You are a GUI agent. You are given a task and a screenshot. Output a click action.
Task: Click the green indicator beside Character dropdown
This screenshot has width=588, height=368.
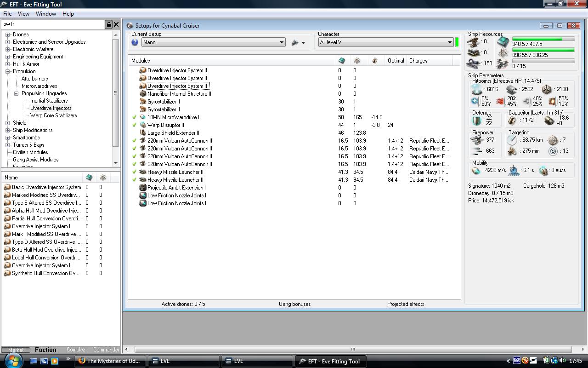(x=457, y=42)
